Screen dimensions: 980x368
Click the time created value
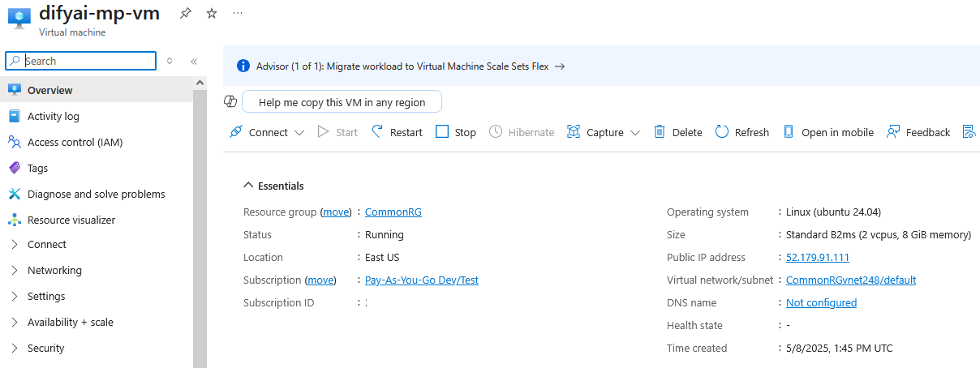click(840, 348)
